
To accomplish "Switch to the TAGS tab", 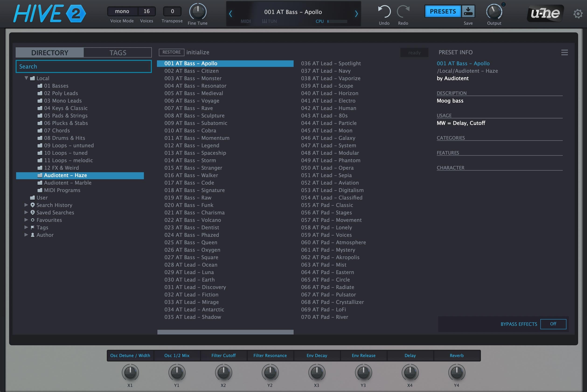I will [x=118, y=53].
